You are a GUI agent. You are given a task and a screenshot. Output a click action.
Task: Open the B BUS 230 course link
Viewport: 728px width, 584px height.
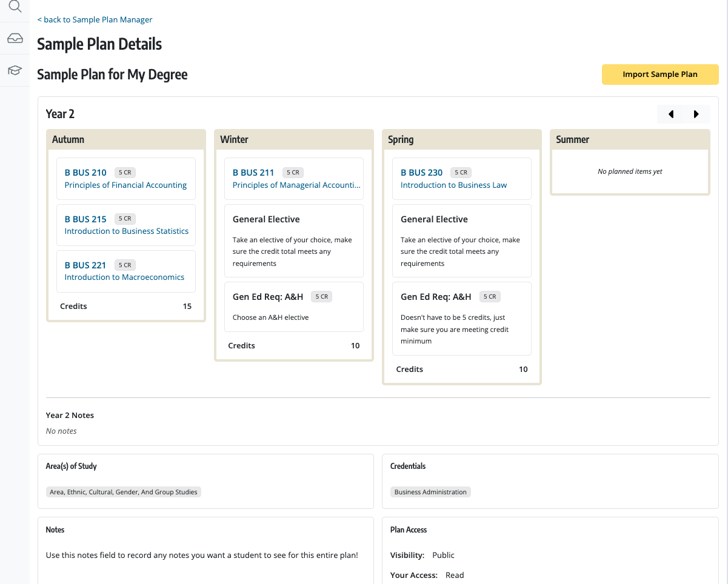click(x=422, y=173)
